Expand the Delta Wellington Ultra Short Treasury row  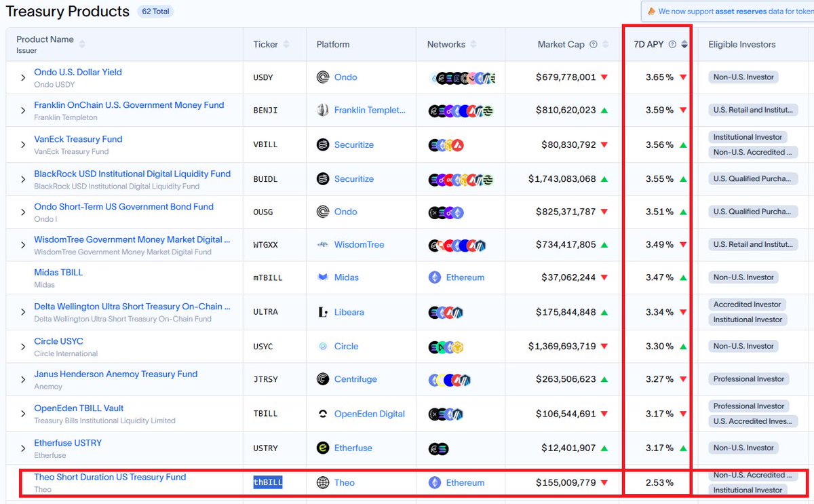click(x=22, y=313)
